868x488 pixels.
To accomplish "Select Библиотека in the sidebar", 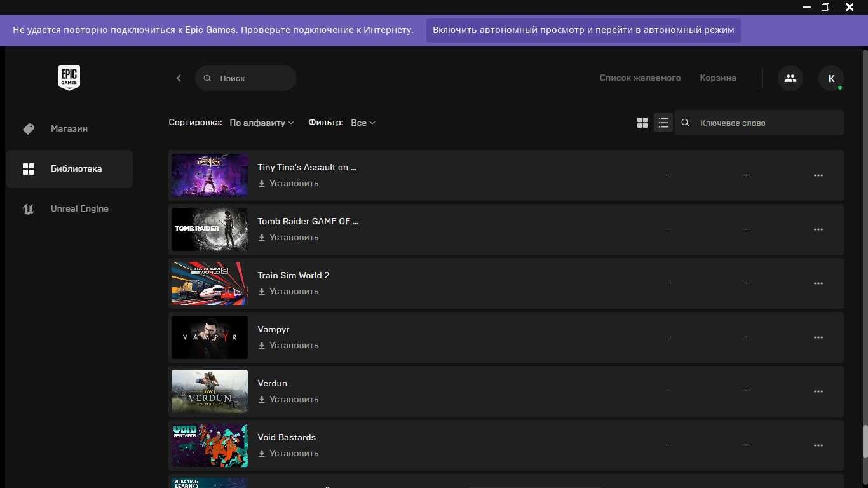I will (x=69, y=169).
